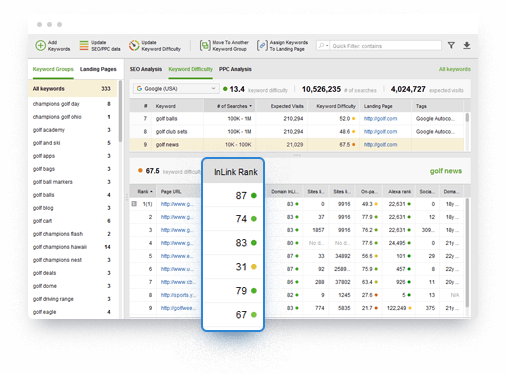Select golf champions flash group
This screenshot has width=506, height=374.
[73, 234]
